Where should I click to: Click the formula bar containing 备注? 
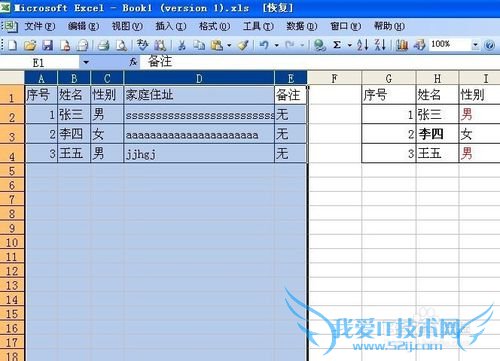(x=319, y=62)
